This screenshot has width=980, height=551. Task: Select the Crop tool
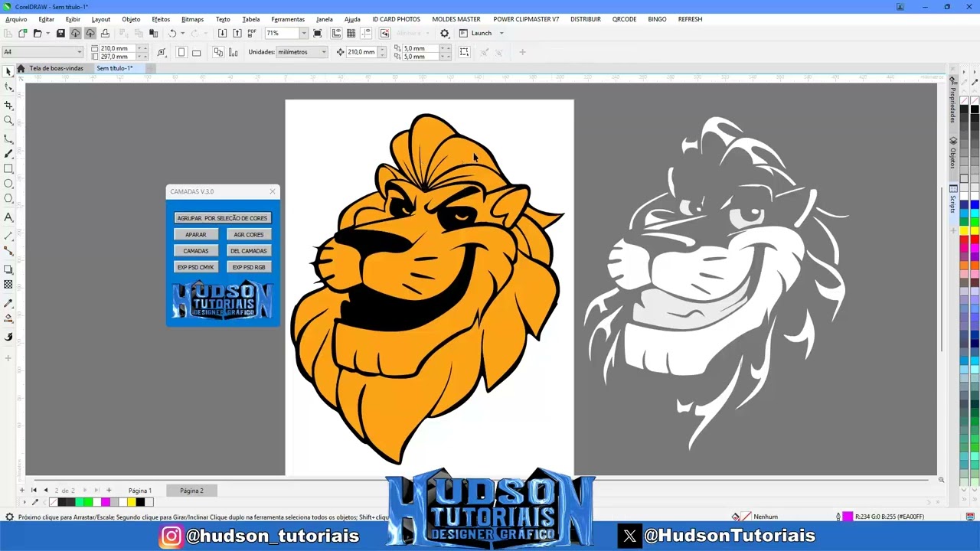(8, 105)
